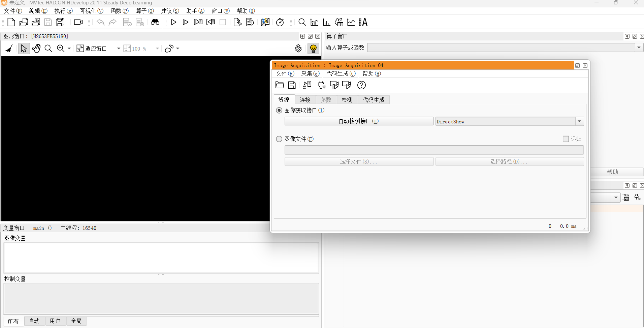Open the feature histogram icon
Viewport: 644px width, 328px height.
point(326,22)
